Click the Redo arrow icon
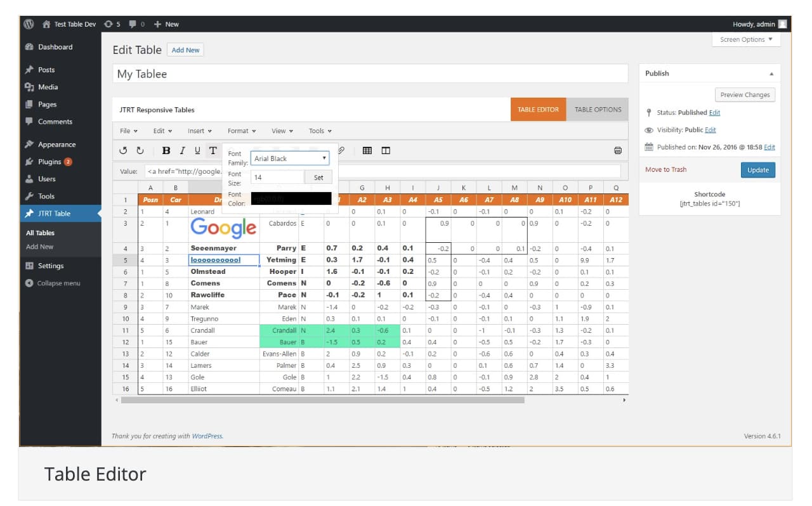Screen dimensions: 812x506 [140, 150]
